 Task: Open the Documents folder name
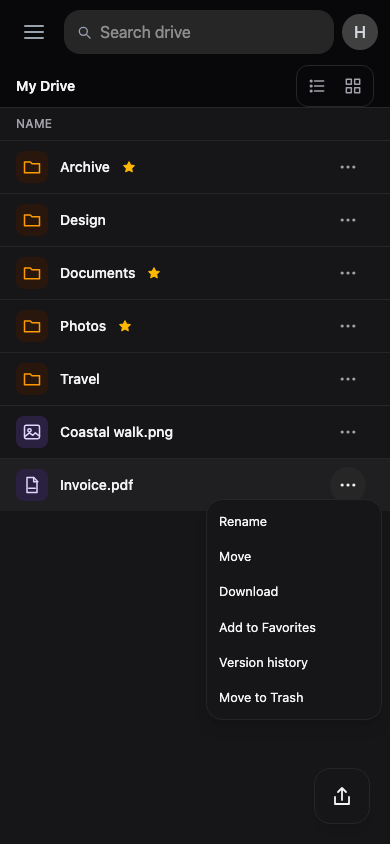tap(98, 273)
